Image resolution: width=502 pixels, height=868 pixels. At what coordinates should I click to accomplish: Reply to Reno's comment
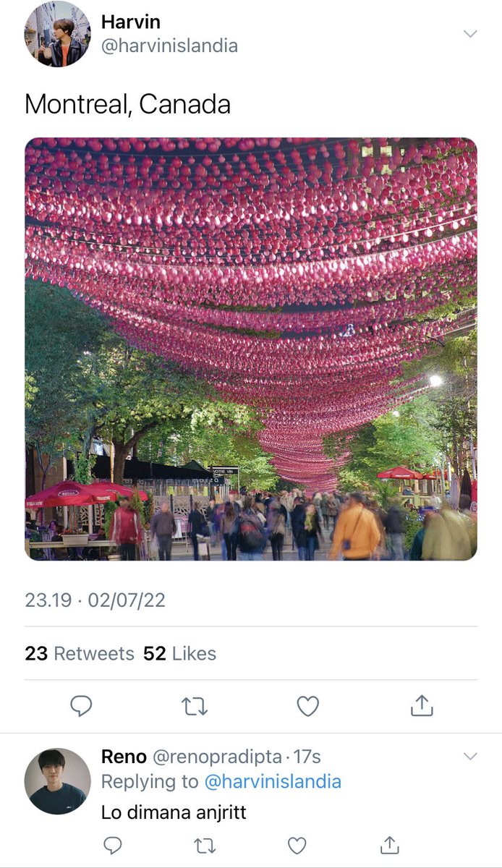(x=112, y=845)
